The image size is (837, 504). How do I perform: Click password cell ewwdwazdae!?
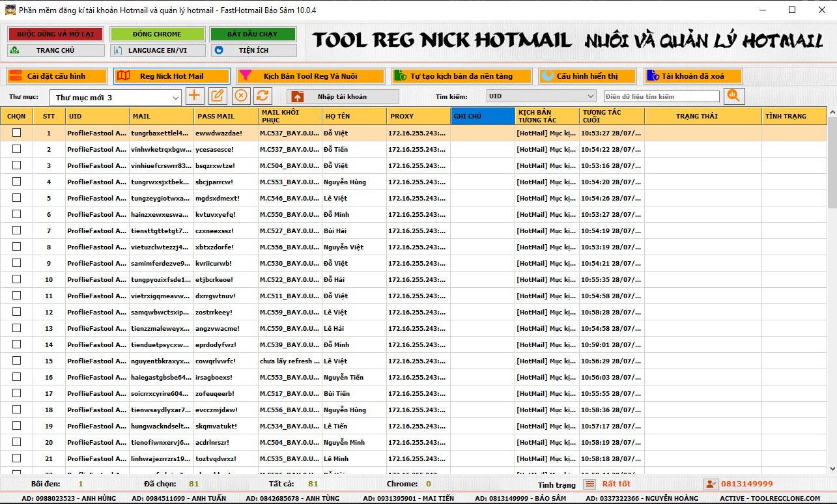pos(226,133)
